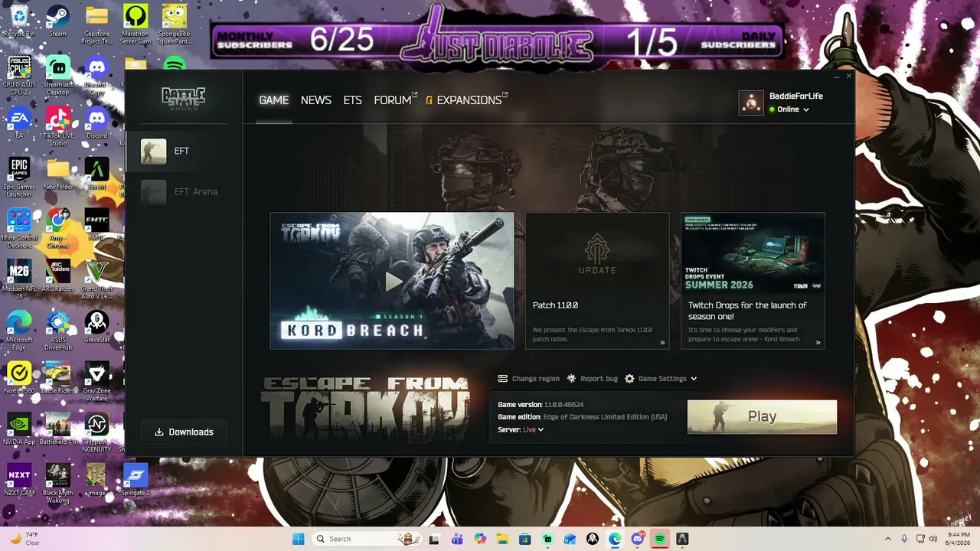The height and width of the screenshot is (551, 980).
Task: Open the Downloads panel
Action: tap(184, 432)
